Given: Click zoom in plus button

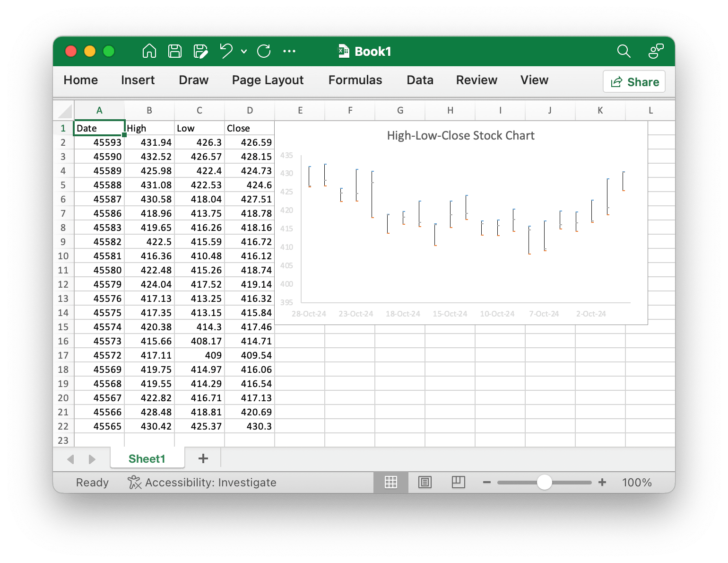Looking at the screenshot, I should pos(602,483).
